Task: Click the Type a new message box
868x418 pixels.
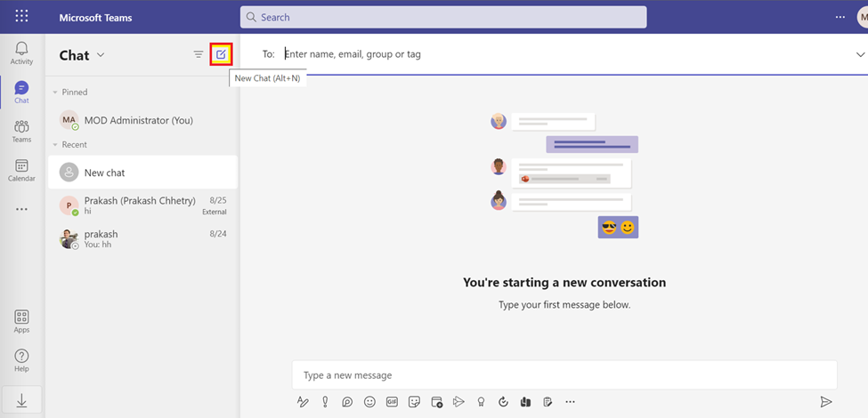Action: point(564,375)
